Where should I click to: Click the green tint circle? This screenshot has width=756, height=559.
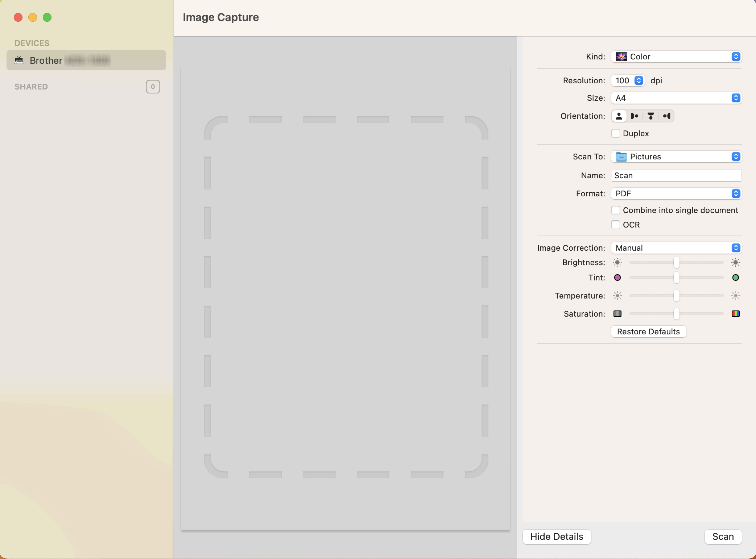pos(736,278)
